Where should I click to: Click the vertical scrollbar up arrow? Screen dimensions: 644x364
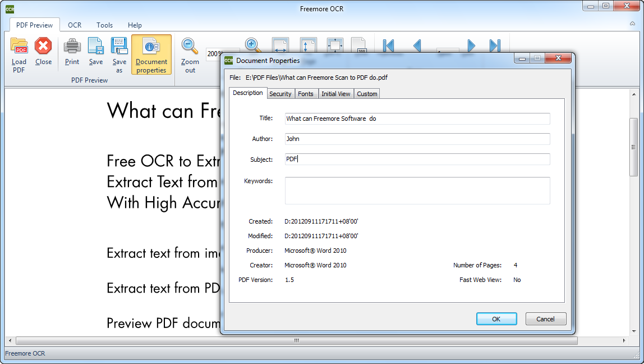[x=633, y=94]
